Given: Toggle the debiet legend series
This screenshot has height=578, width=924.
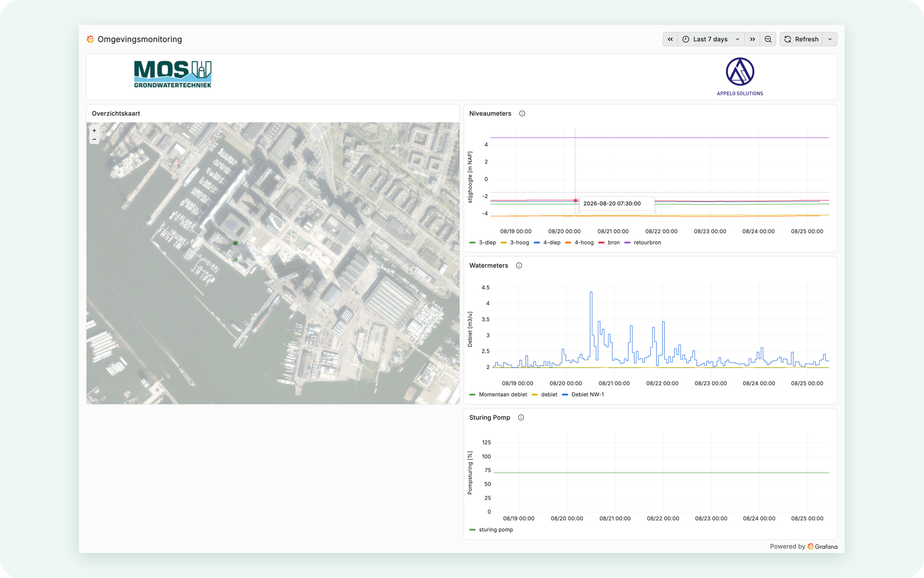Looking at the screenshot, I should click(x=545, y=395).
